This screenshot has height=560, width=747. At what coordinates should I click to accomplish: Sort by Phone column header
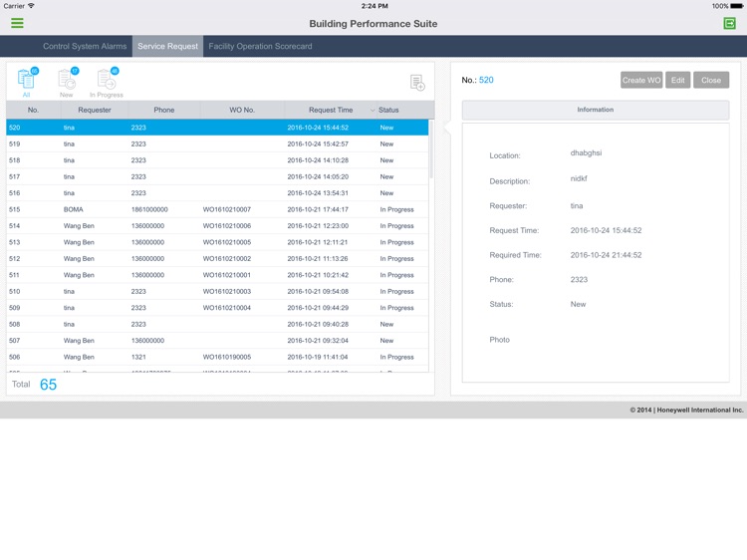[x=164, y=110]
